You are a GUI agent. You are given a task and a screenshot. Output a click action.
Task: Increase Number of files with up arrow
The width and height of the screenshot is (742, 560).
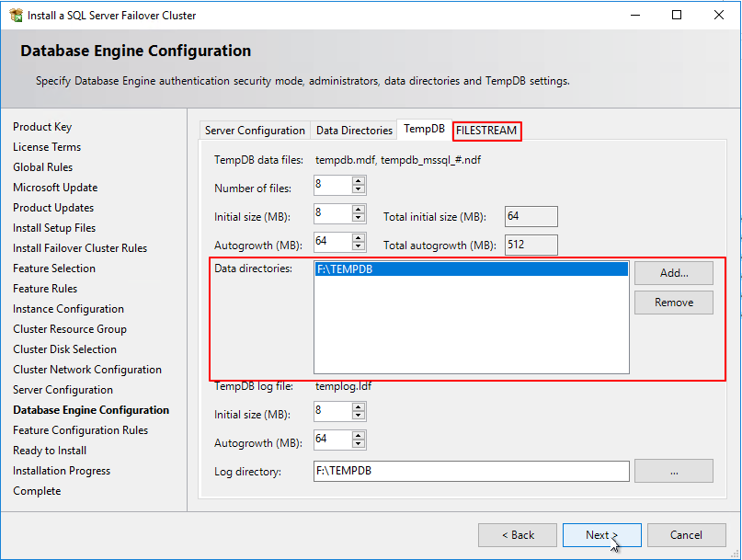click(359, 180)
